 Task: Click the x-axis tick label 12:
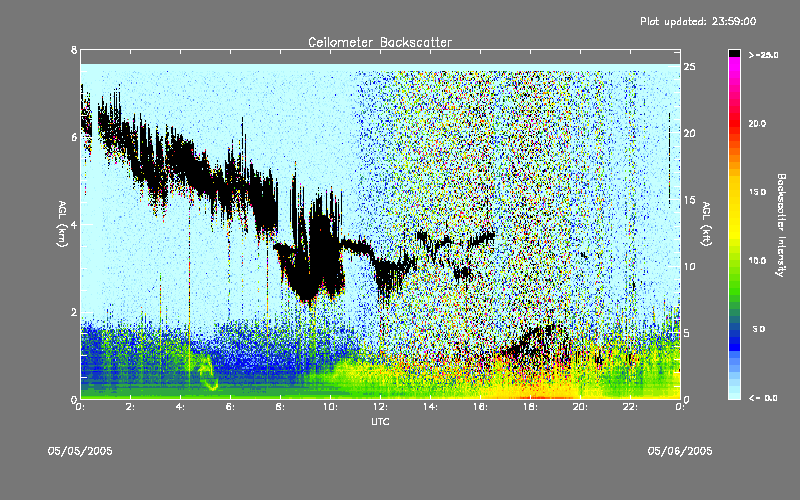pos(381,407)
